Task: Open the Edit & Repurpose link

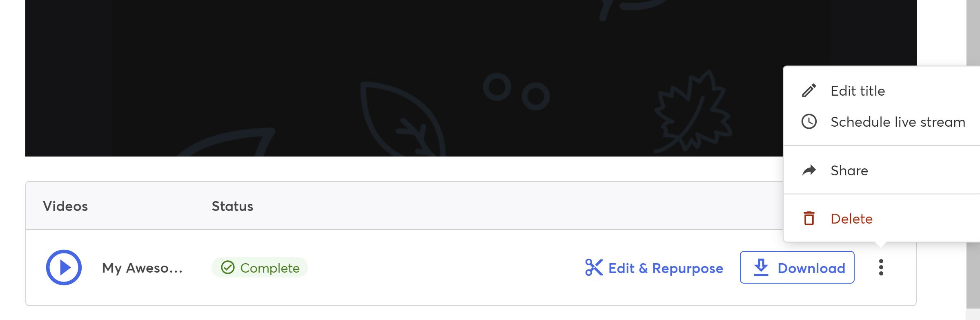Action: click(654, 268)
